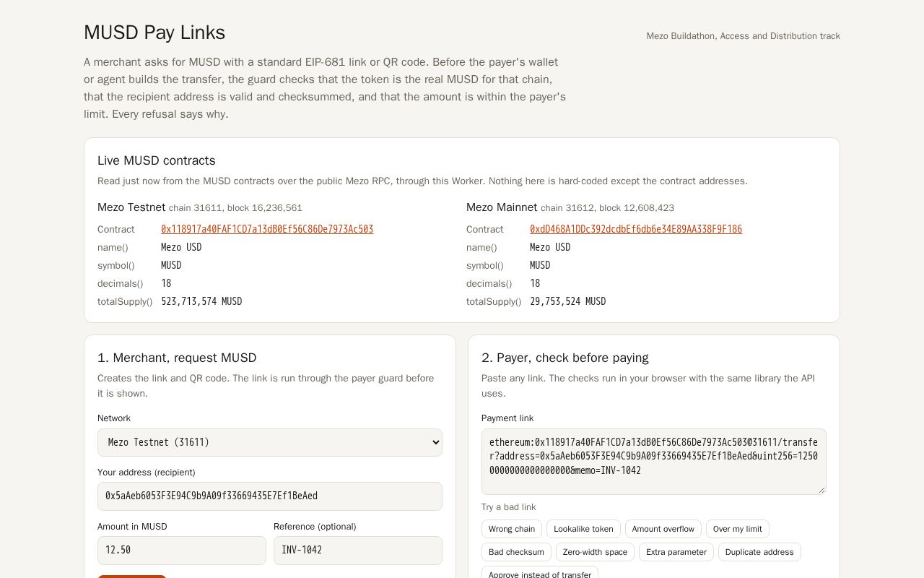Insert the 'Zero-width space' bad link
Image resolution: width=924 pixels, height=578 pixels.
(596, 552)
